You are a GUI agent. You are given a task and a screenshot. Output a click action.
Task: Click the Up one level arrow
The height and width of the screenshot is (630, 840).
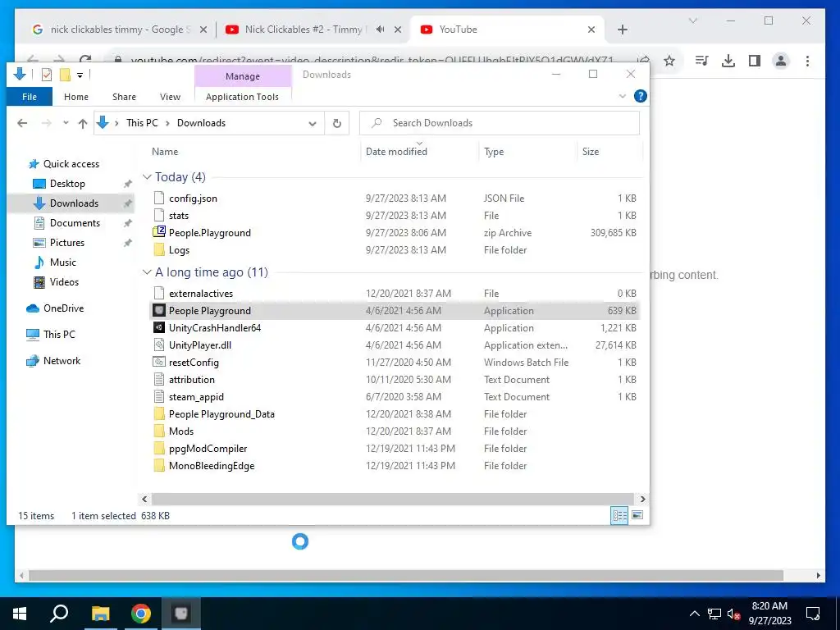83,123
